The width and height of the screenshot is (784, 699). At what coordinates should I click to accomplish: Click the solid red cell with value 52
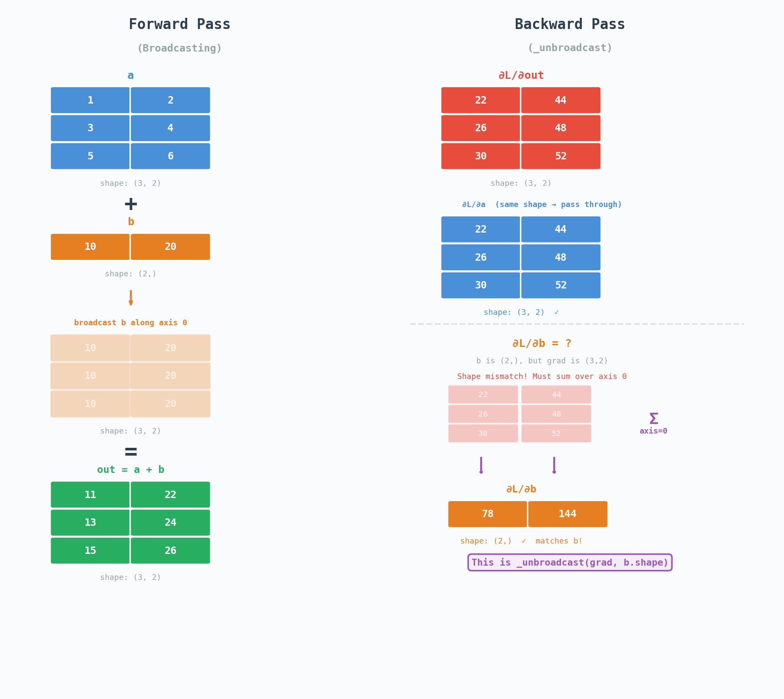pyautogui.click(x=560, y=156)
